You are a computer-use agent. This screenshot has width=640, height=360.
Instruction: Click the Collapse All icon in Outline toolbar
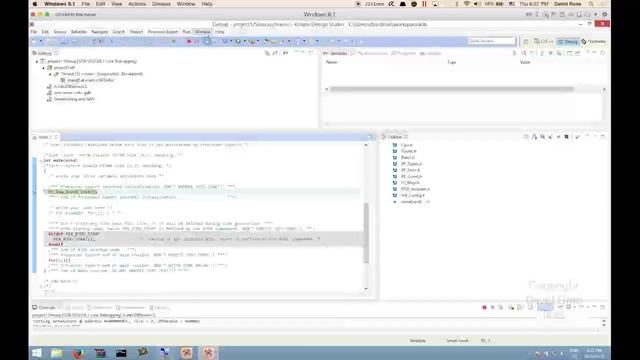pyautogui.click(x=526, y=137)
